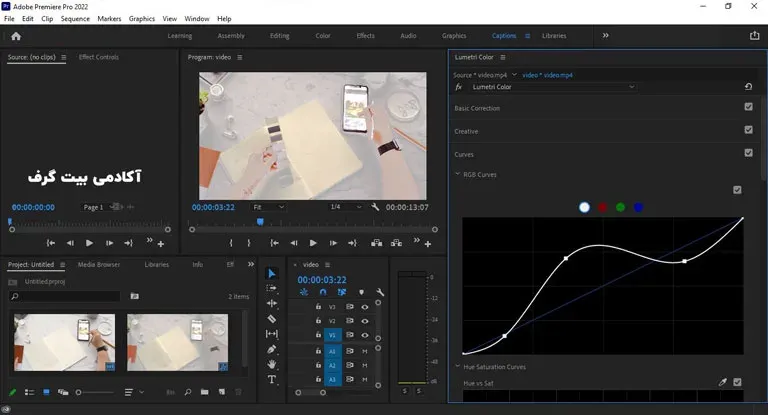
Task: Click the Lift button in Program monitor
Action: 376,243
